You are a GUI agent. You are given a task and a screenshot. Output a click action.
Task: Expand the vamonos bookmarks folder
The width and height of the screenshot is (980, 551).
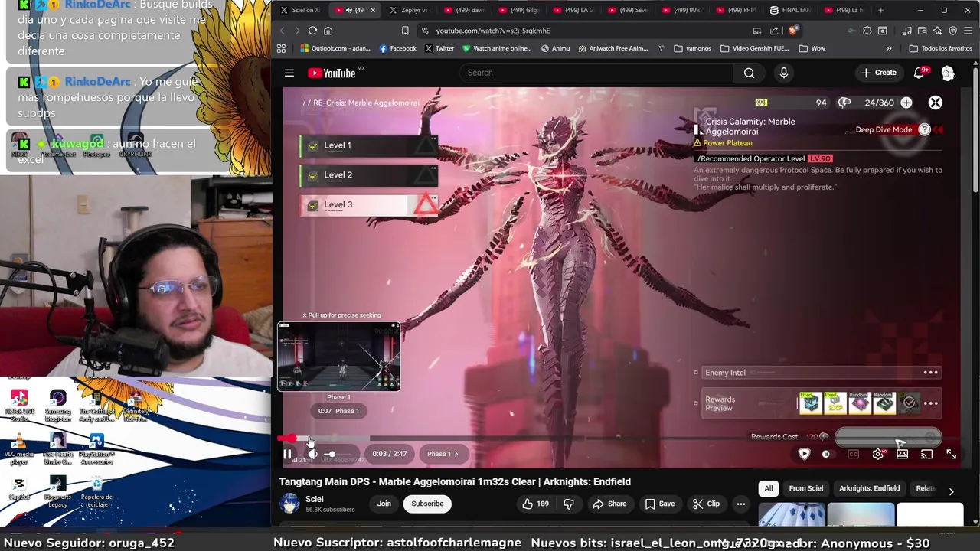coord(692,48)
